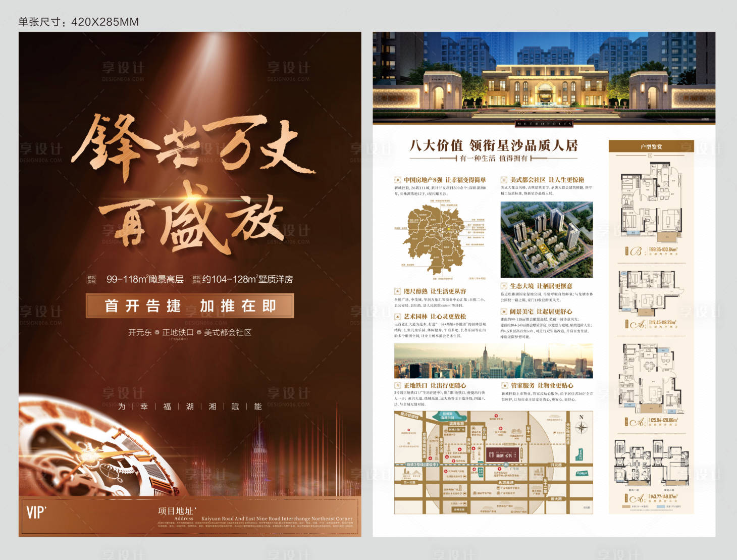Click the city skyline panorama photo
Viewport: 737px width, 560px height.
point(494,361)
